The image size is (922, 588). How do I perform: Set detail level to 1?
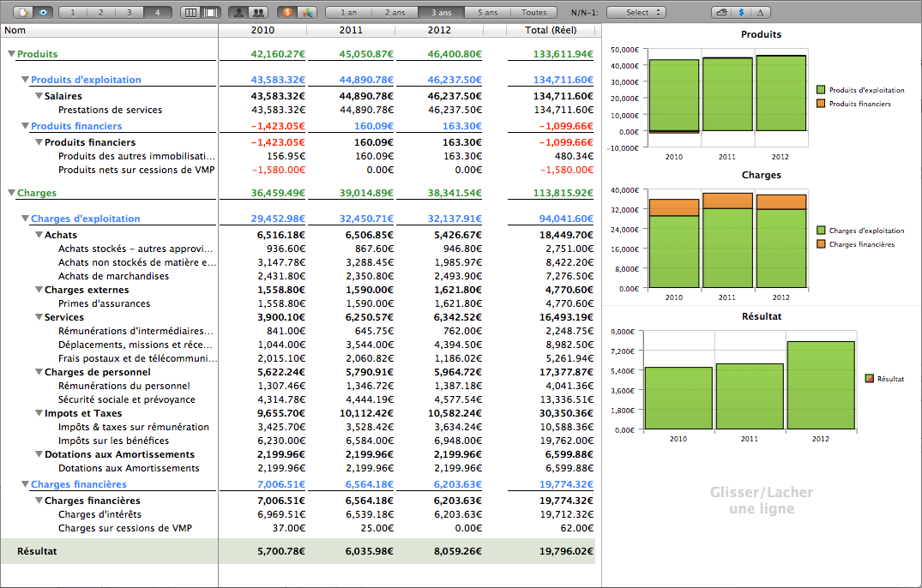click(x=74, y=13)
